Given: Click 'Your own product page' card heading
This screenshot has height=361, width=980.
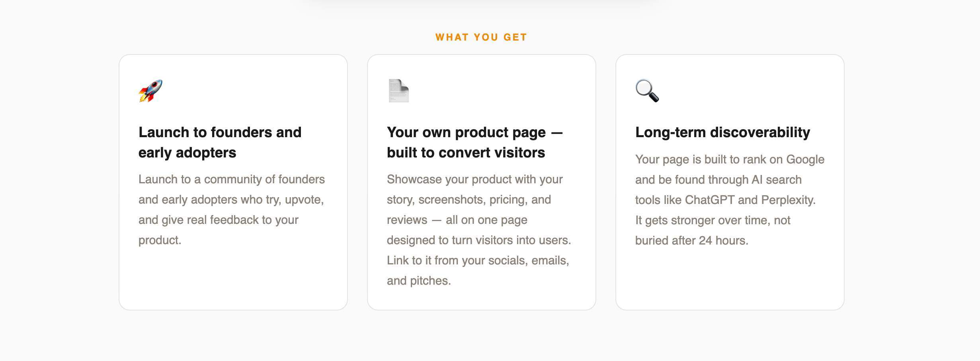Looking at the screenshot, I should coord(474,132).
